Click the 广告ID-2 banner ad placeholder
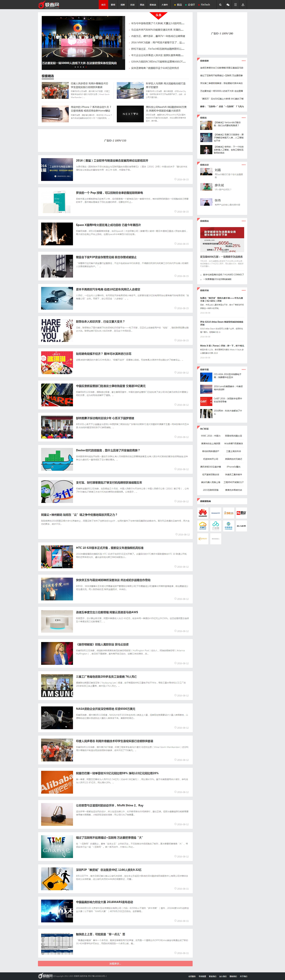 (x=115, y=140)
